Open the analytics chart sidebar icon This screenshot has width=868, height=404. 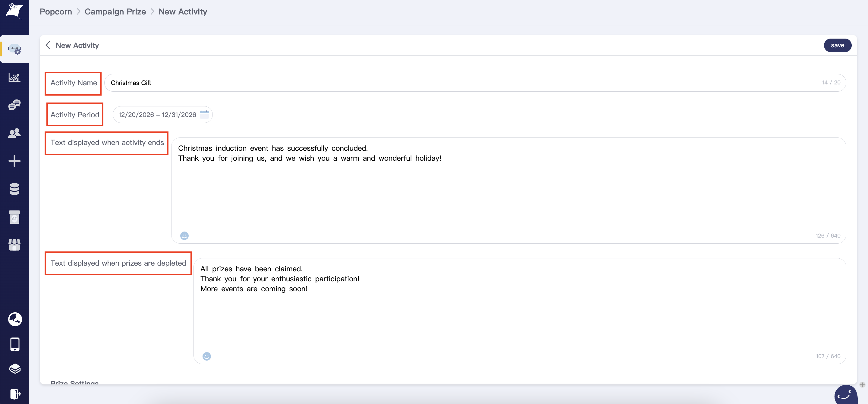14,77
